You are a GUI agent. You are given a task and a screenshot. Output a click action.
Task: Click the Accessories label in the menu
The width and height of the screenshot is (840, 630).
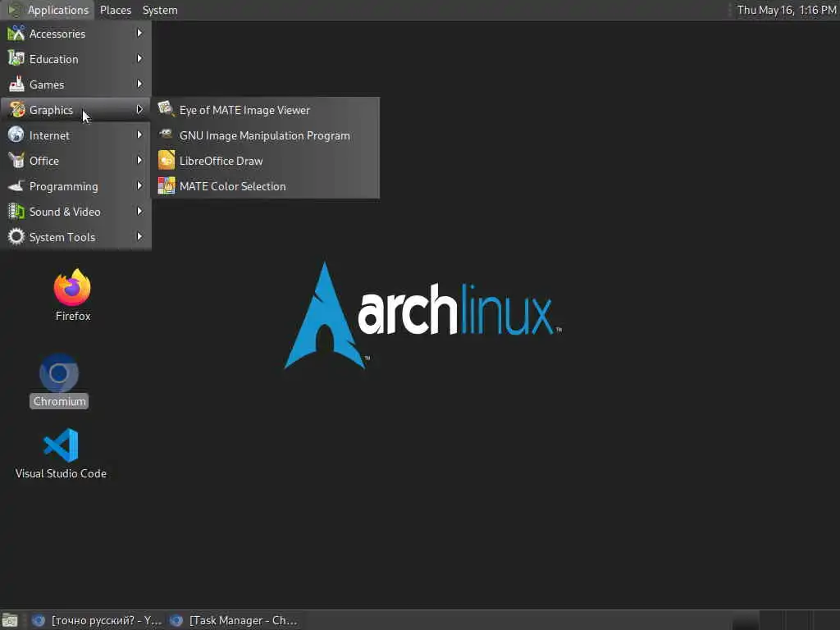57,34
